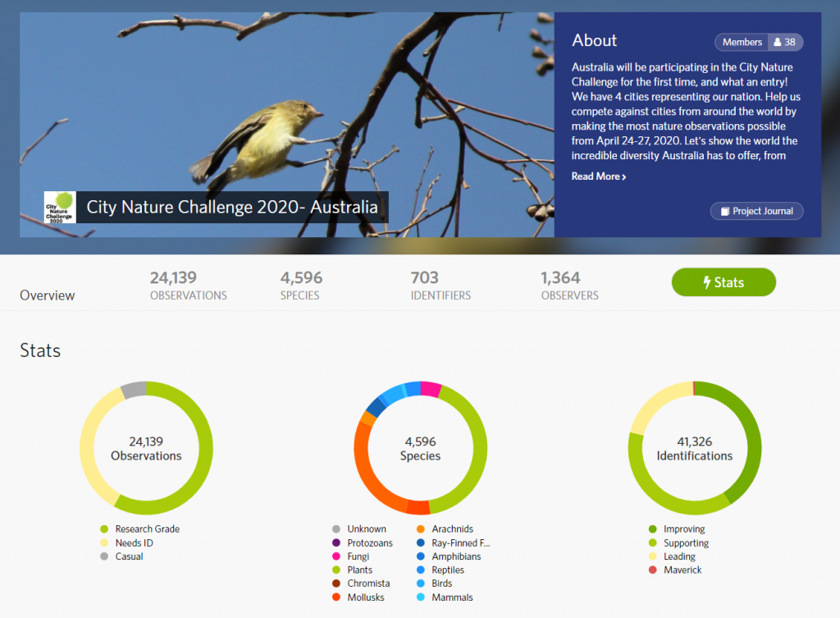Open the Overview tab
This screenshot has width=840, height=618.
(48, 295)
